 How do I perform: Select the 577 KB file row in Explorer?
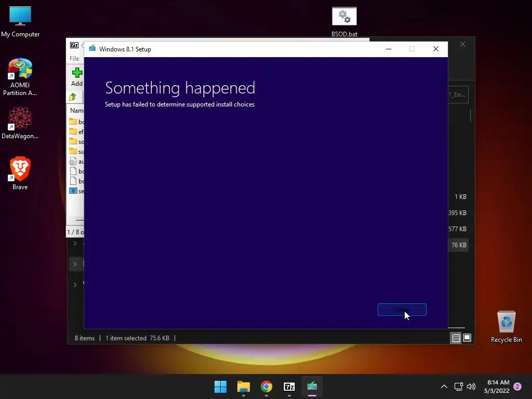pyautogui.click(x=457, y=229)
